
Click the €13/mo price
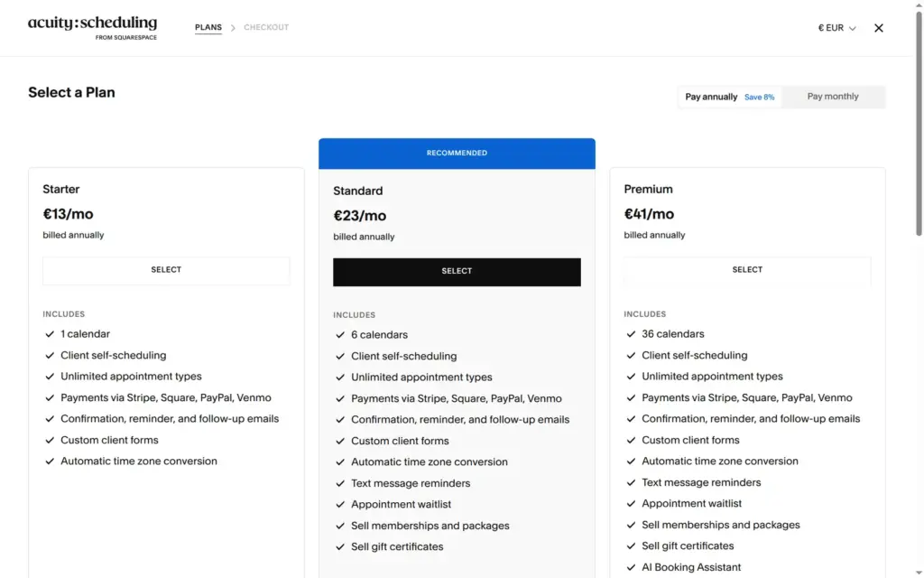point(68,214)
